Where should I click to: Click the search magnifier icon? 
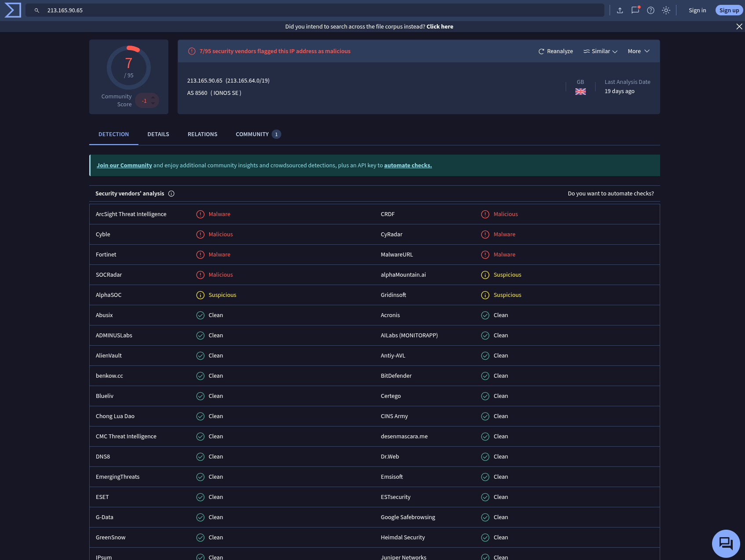[x=37, y=11]
